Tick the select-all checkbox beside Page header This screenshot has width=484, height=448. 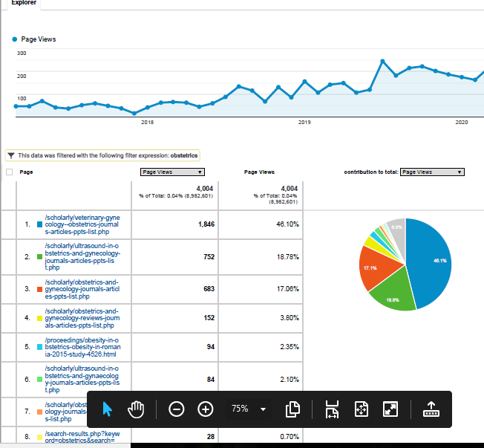(10, 172)
